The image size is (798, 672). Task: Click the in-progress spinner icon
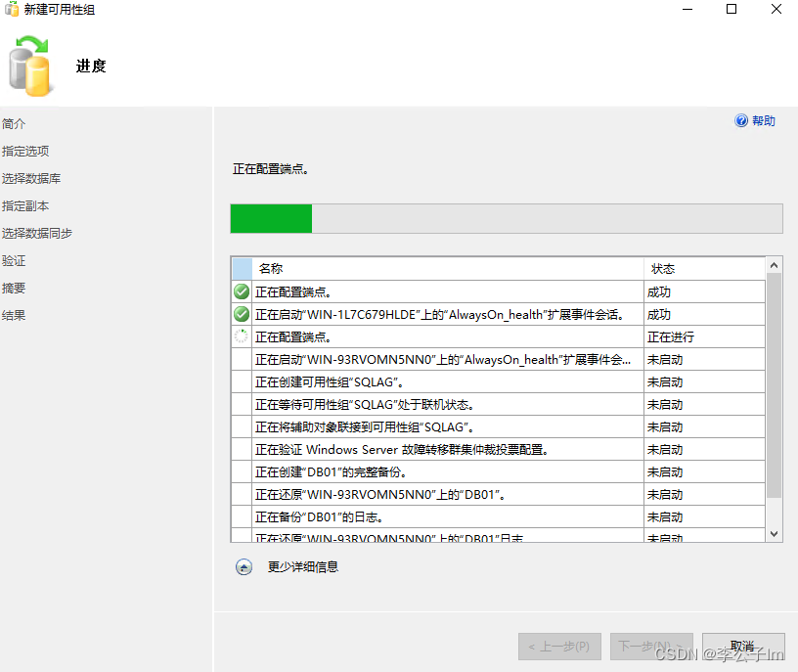[x=242, y=336]
